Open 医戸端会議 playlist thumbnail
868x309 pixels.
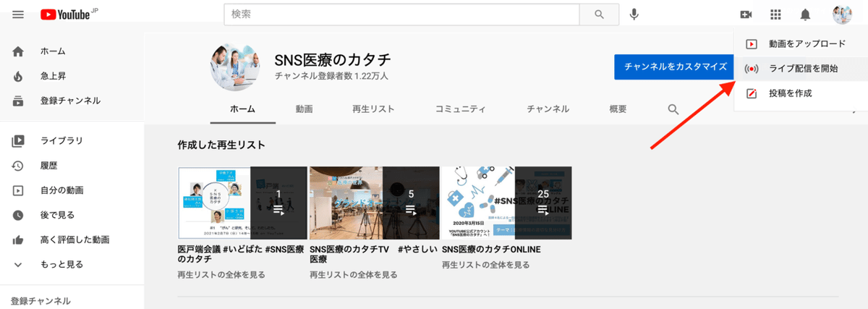click(243, 203)
